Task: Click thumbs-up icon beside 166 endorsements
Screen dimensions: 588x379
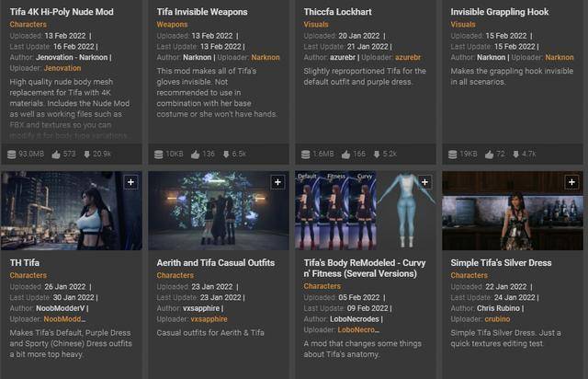Action: click(345, 155)
